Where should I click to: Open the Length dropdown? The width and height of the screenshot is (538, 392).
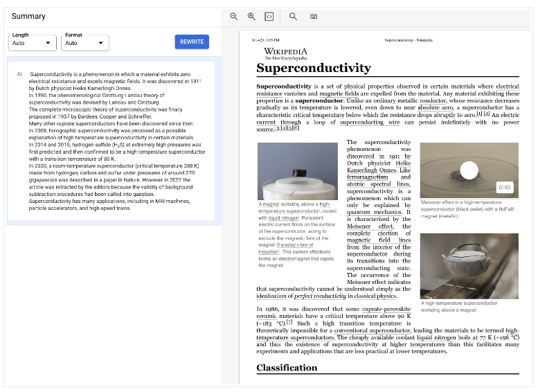(32, 43)
